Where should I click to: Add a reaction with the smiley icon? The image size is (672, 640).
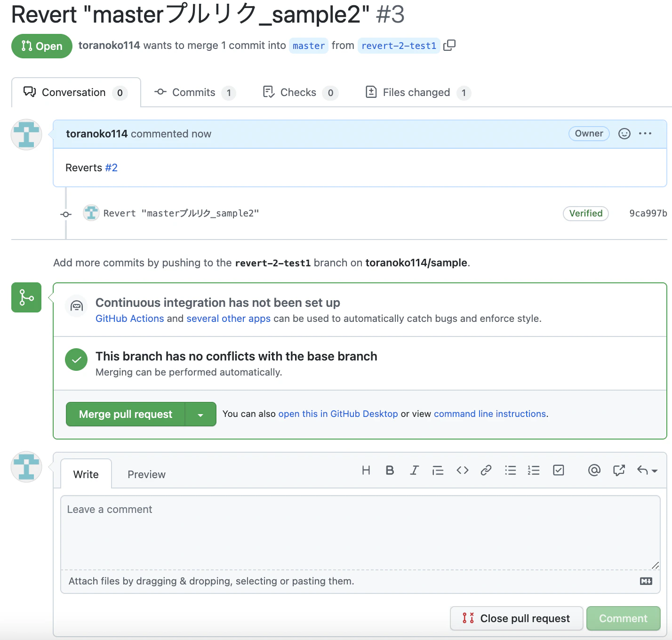(x=624, y=134)
